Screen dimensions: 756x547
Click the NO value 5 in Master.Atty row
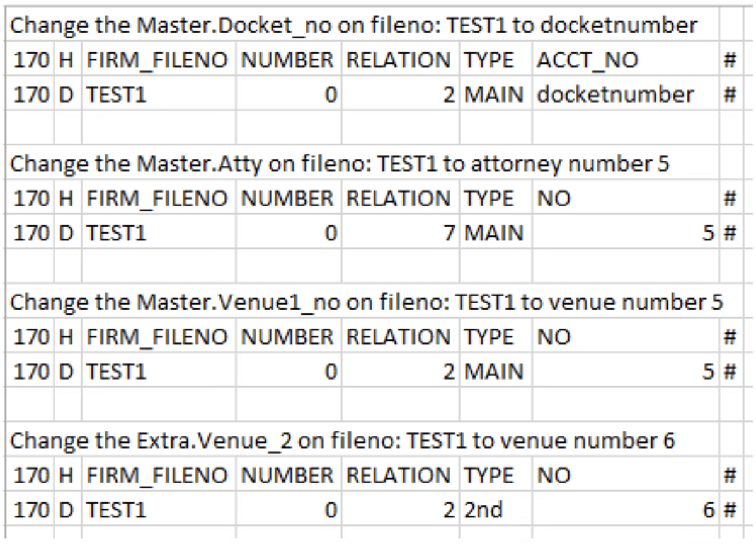pyautogui.click(x=709, y=233)
